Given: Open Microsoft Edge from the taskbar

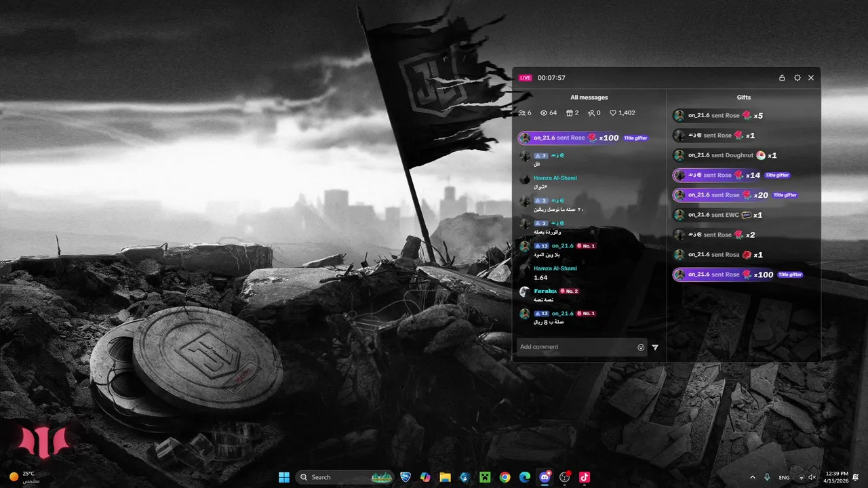Looking at the screenshot, I should pos(524,477).
